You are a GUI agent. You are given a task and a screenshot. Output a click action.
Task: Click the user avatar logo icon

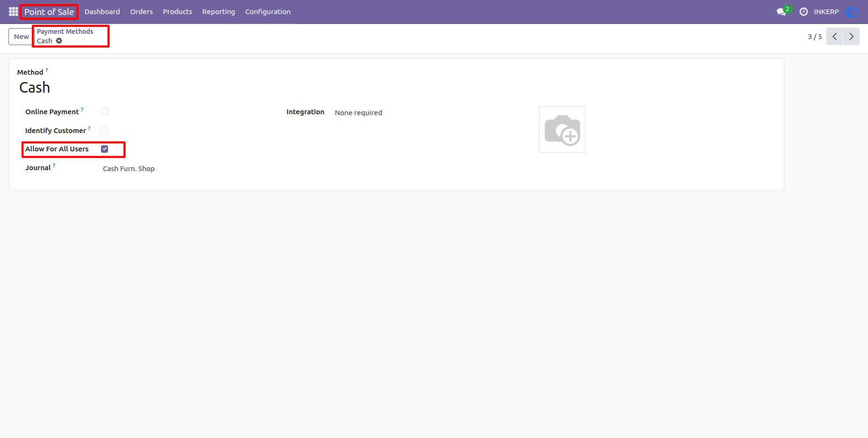852,12
